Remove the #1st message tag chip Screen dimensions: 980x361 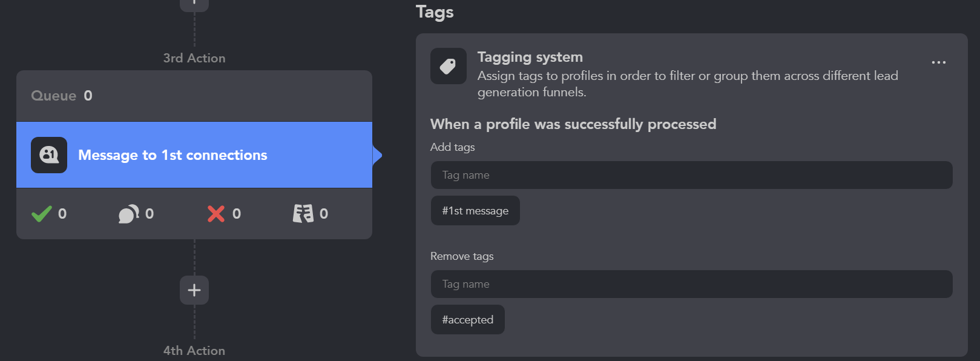(x=475, y=210)
